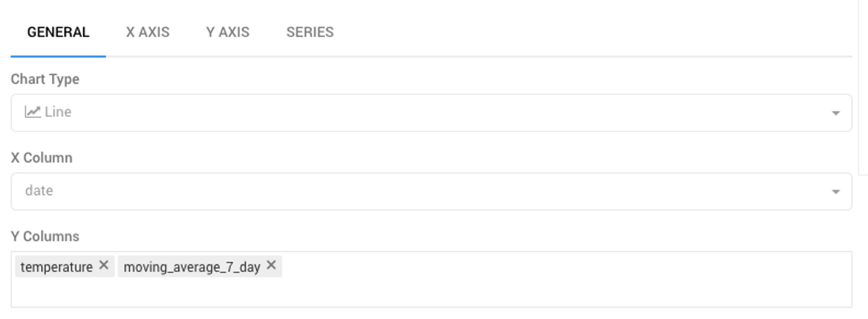The height and width of the screenshot is (319, 868).
Task: Click the Y Columns label
Action: pos(45,237)
